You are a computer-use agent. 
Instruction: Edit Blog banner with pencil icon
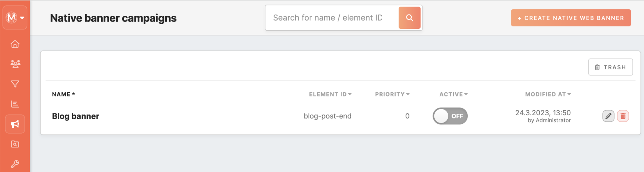(608, 116)
